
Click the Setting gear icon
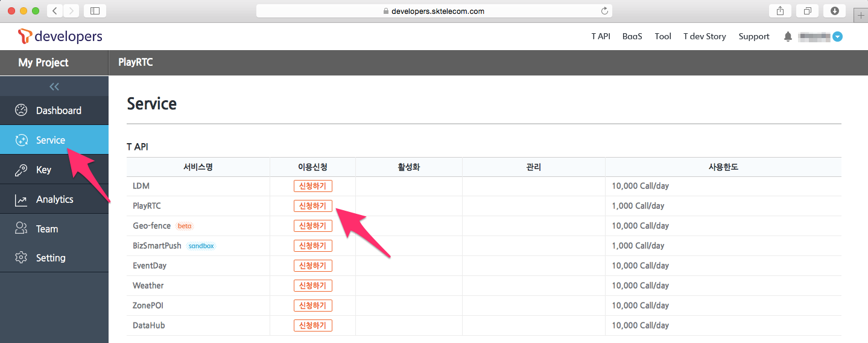point(21,258)
